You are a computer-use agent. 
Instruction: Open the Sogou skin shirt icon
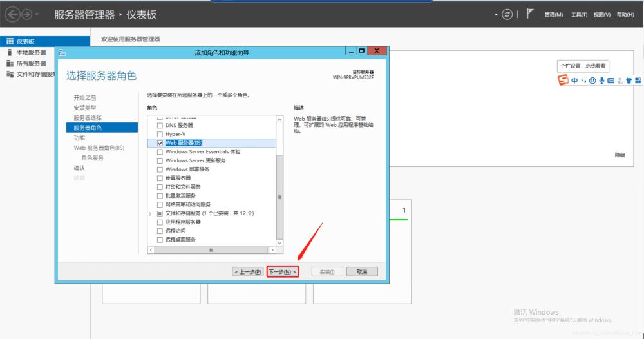point(629,81)
